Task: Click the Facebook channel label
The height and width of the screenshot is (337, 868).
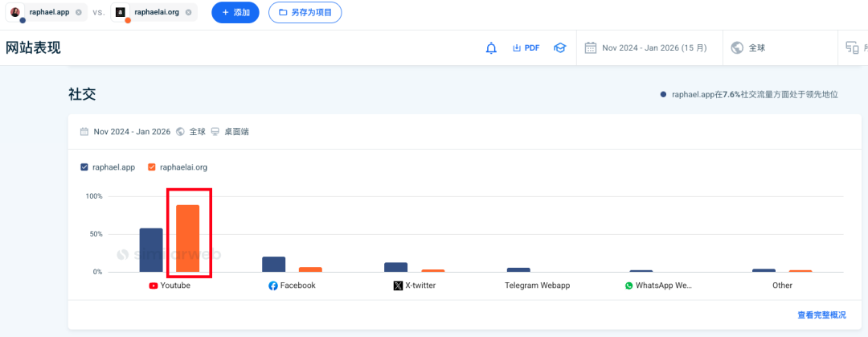Action: point(298,286)
